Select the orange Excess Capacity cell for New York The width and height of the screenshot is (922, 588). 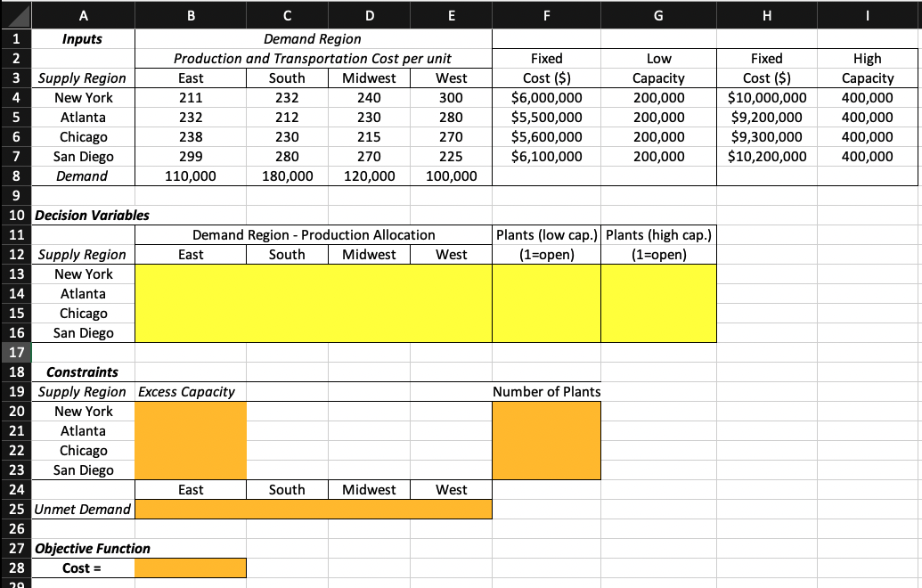[190, 411]
